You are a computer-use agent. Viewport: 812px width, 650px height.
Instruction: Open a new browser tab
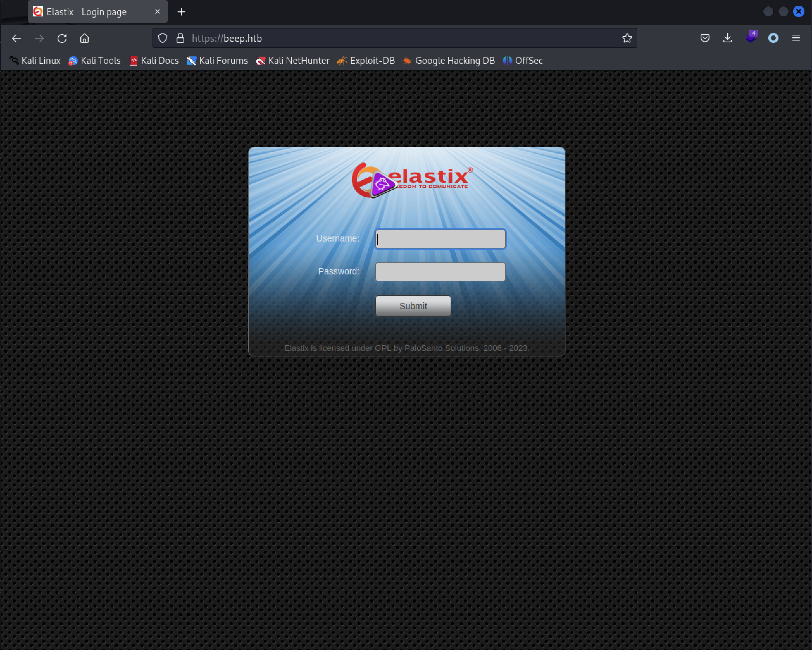pos(181,12)
